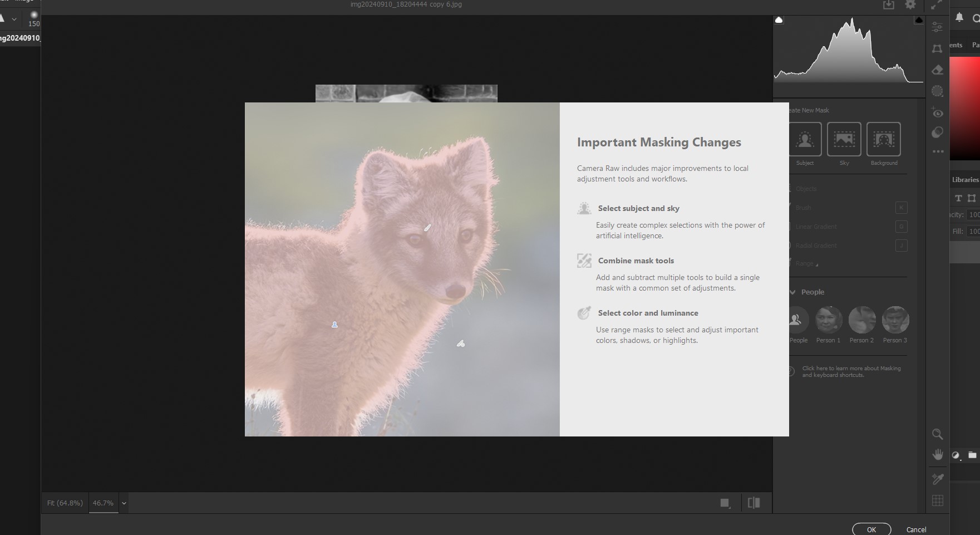Select the Hand tool
980x535 pixels.
pyautogui.click(x=938, y=454)
